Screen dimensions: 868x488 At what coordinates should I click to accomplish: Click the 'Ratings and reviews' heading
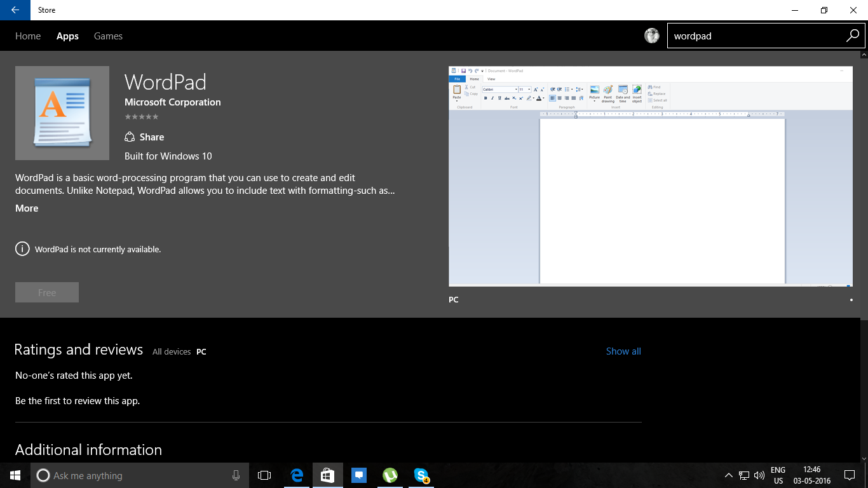click(79, 349)
